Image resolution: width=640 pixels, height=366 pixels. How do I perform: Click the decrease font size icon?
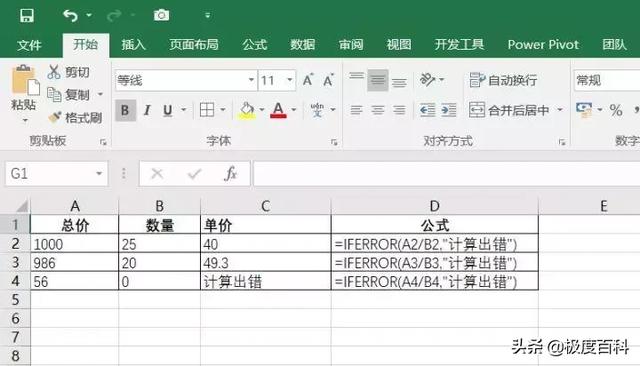coord(328,80)
